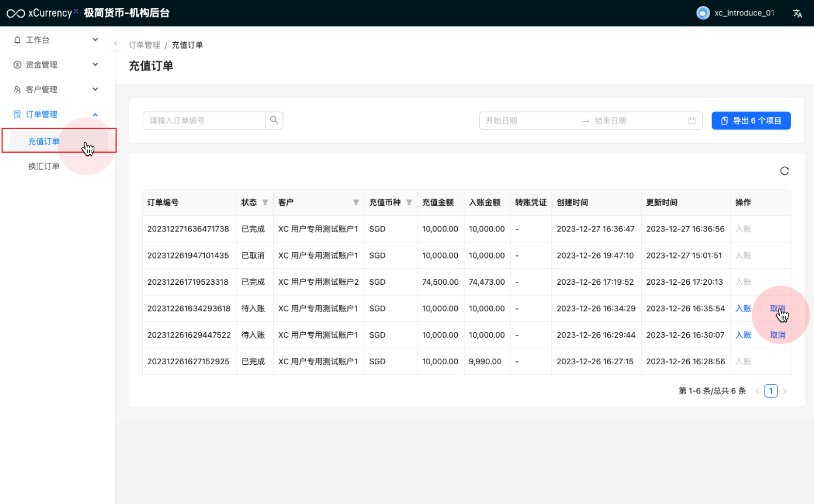Click order number 202312261627152925
This screenshot has width=814, height=504.
[x=188, y=362]
